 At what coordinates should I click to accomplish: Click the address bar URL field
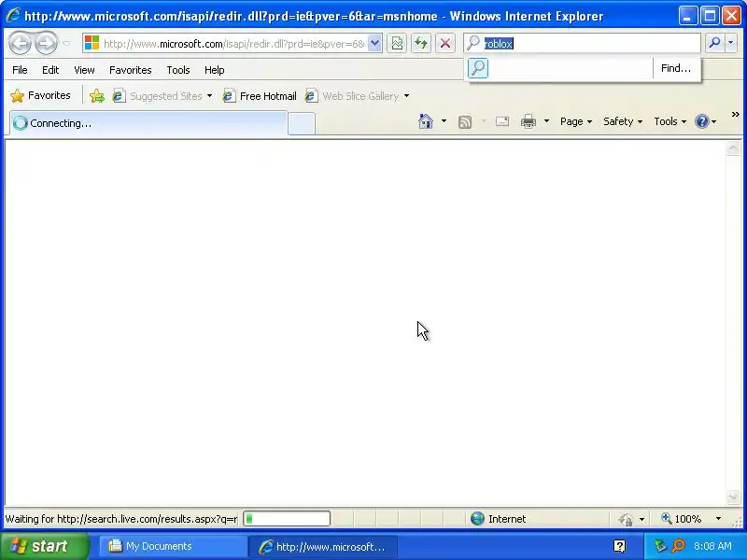coord(233,44)
